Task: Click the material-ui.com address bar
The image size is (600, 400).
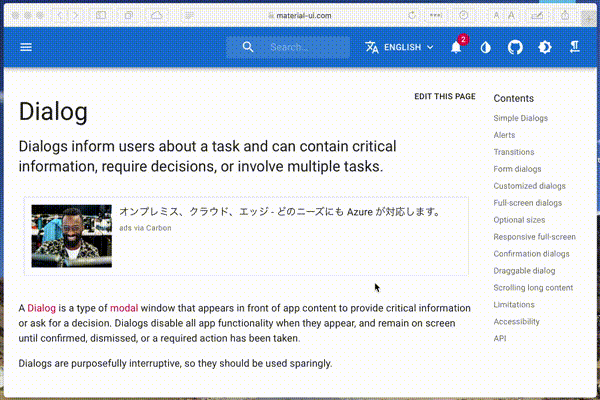Action: [300, 16]
